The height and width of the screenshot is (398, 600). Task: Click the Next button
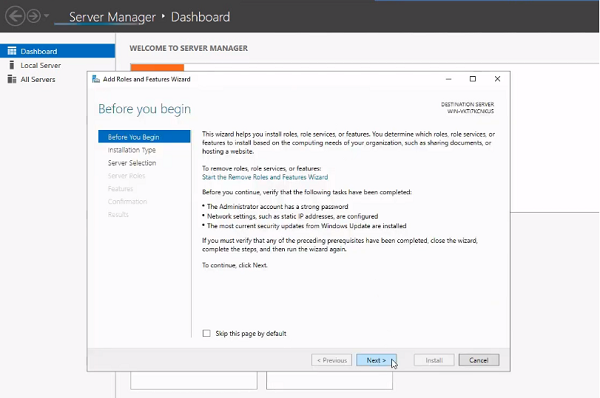coord(376,360)
